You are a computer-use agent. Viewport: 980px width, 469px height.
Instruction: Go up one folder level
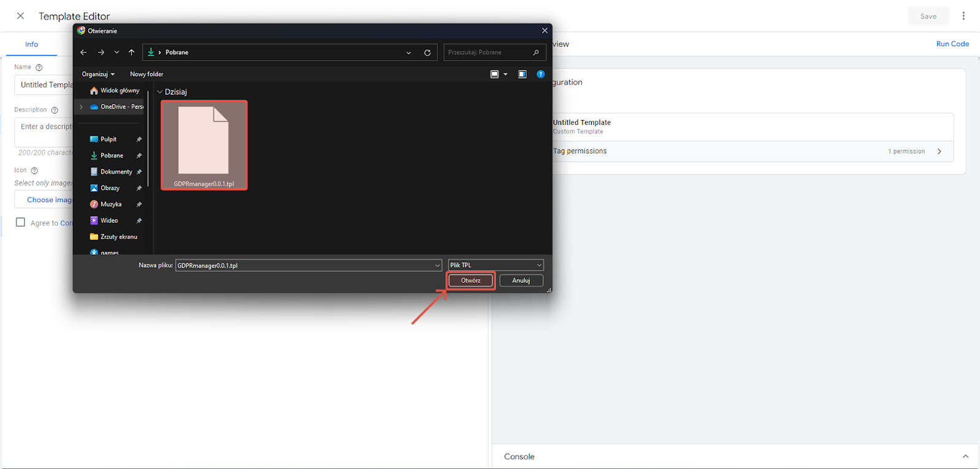[x=131, y=53]
